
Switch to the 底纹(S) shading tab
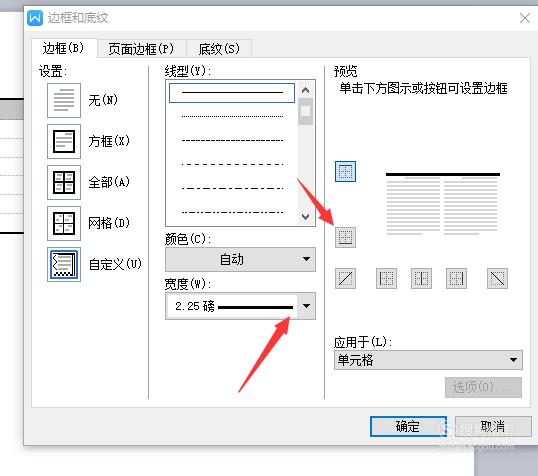point(219,49)
